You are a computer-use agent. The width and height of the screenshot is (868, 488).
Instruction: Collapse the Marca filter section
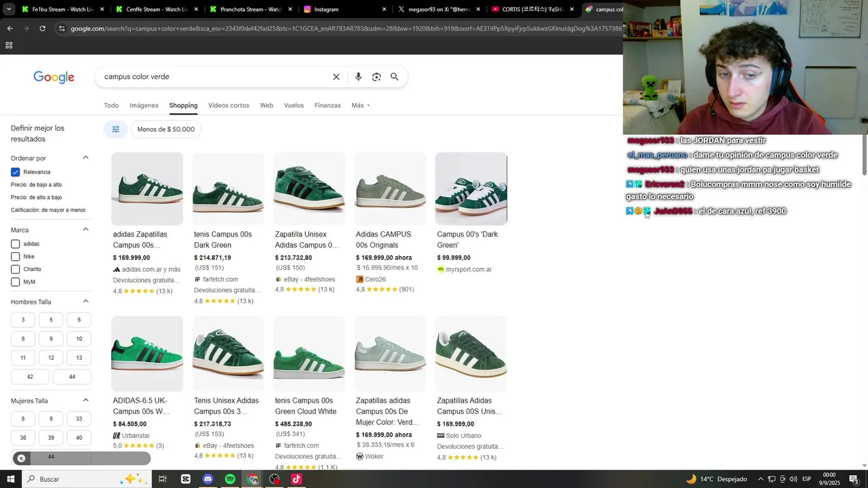pyautogui.click(x=85, y=230)
